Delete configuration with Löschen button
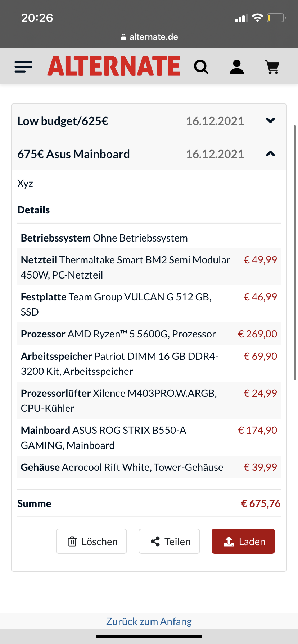The height and width of the screenshot is (644, 298). click(91, 541)
